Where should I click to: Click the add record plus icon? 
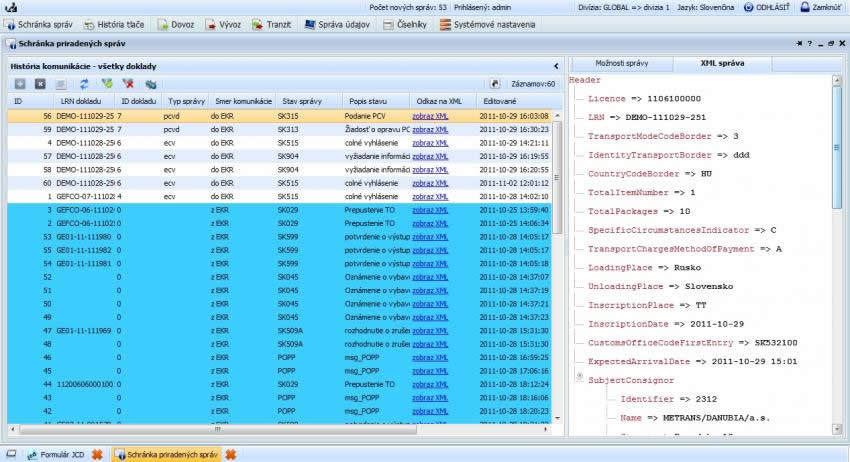click(x=20, y=84)
